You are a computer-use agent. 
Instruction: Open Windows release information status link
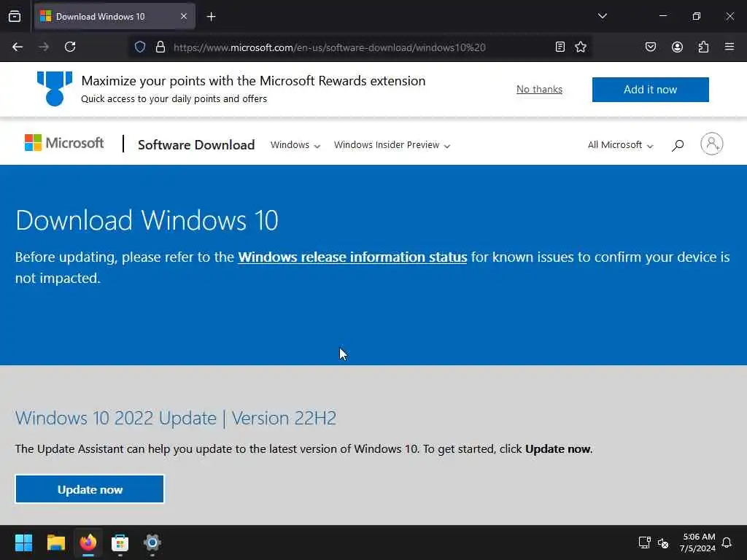tap(352, 257)
